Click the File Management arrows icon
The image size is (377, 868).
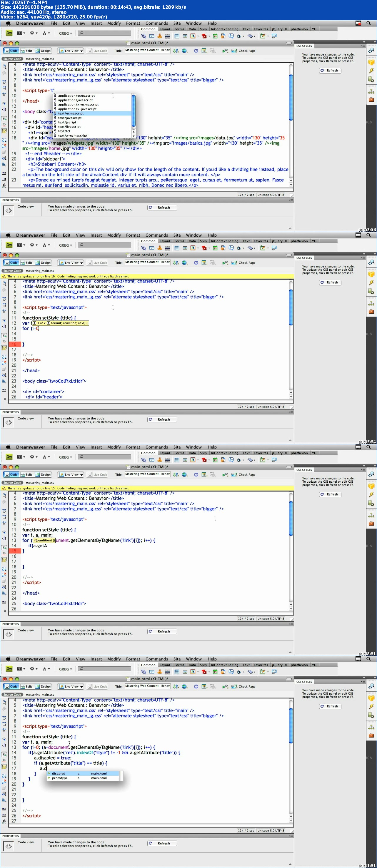tap(176, 51)
